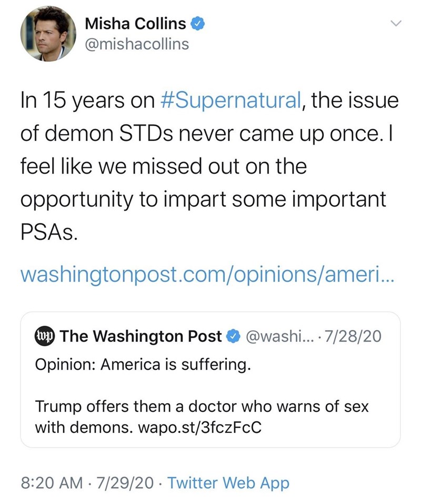Click the 8:20 AM tweet timestamp
Image resolution: width=421 pixels, height=504 pixels.
[51, 482]
